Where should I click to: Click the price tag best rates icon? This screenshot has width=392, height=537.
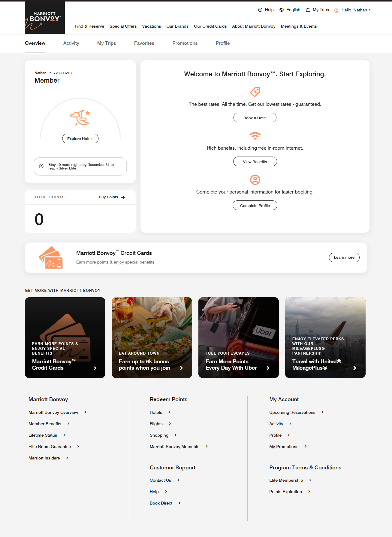[x=255, y=92]
